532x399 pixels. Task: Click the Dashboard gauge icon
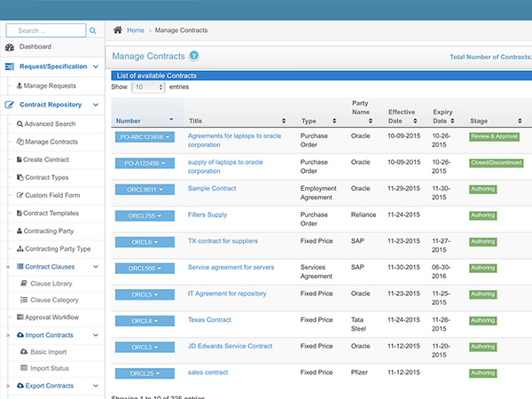tap(10, 47)
